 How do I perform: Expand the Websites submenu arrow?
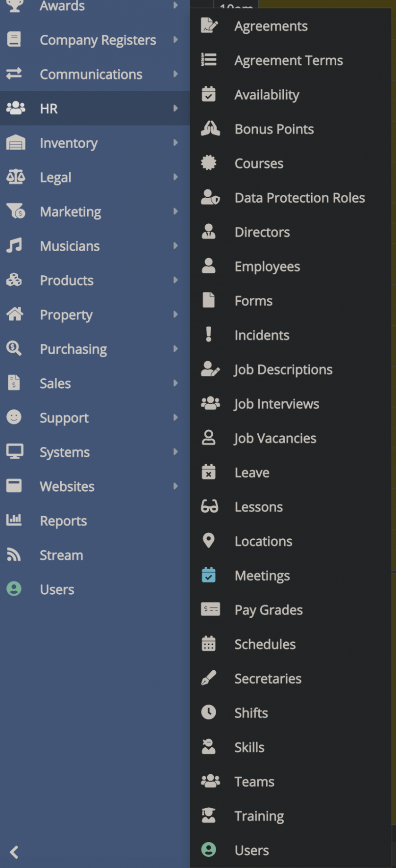[x=175, y=486]
